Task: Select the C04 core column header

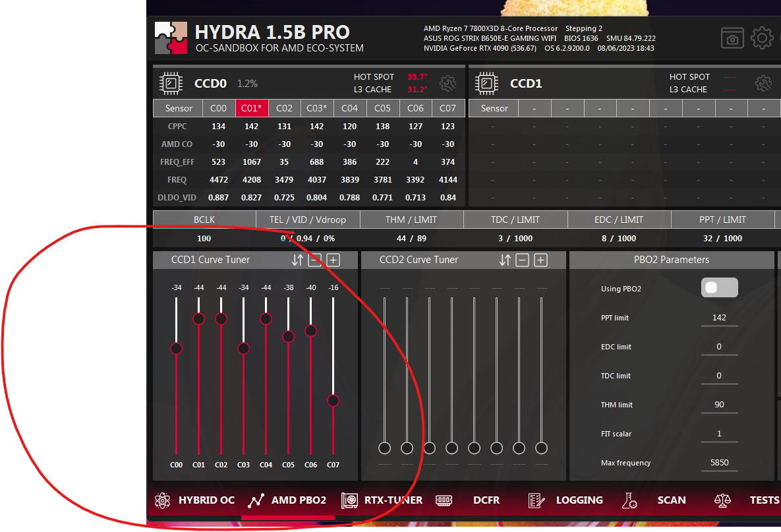Action: pos(350,108)
